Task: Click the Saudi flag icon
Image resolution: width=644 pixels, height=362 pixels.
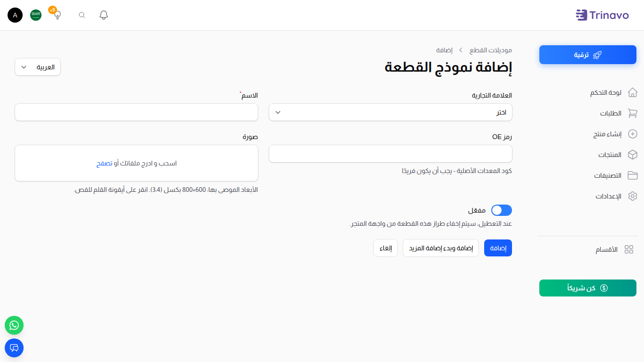Action: point(36,15)
